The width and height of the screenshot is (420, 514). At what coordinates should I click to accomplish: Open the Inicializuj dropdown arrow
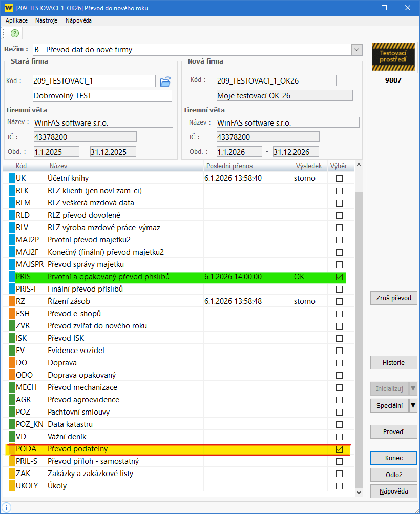coord(413,388)
